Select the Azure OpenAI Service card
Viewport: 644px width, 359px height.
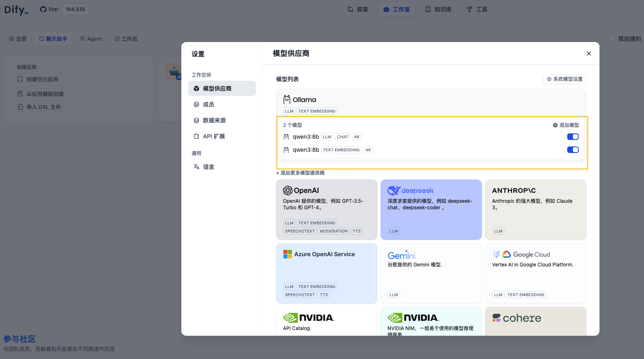pyautogui.click(x=327, y=273)
